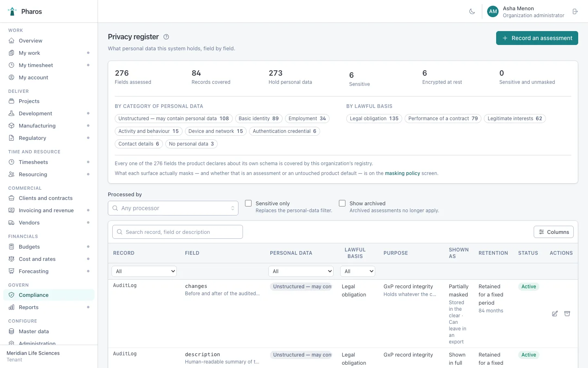Filter by Legal obligation 135 chip
The width and height of the screenshot is (588, 368).
(x=374, y=119)
